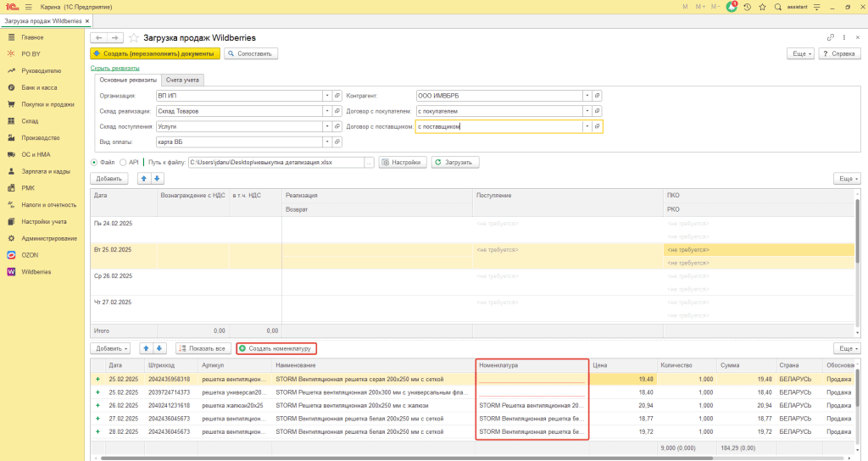The image size is (868, 461).
Task: Go back with the left arrow
Action: pyautogui.click(x=98, y=37)
